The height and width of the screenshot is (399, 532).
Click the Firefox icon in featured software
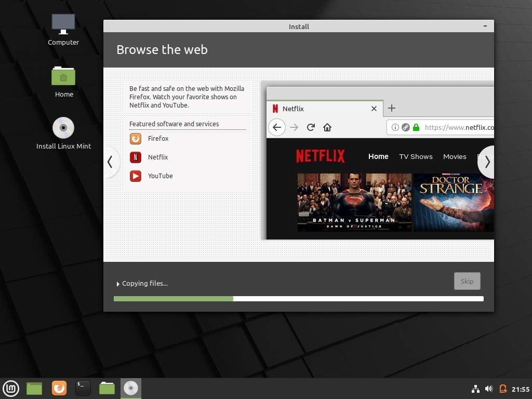click(x=136, y=138)
